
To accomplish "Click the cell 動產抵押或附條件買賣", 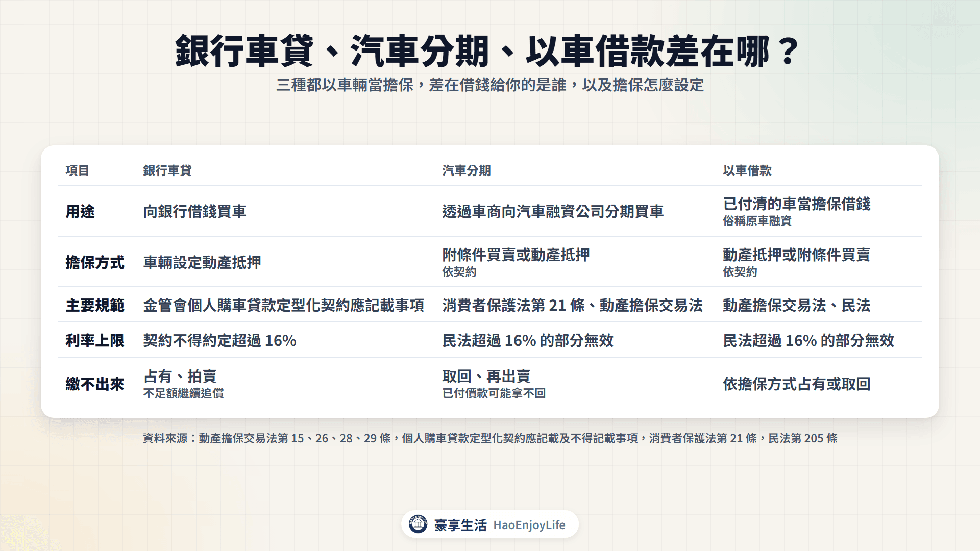I will click(x=797, y=255).
